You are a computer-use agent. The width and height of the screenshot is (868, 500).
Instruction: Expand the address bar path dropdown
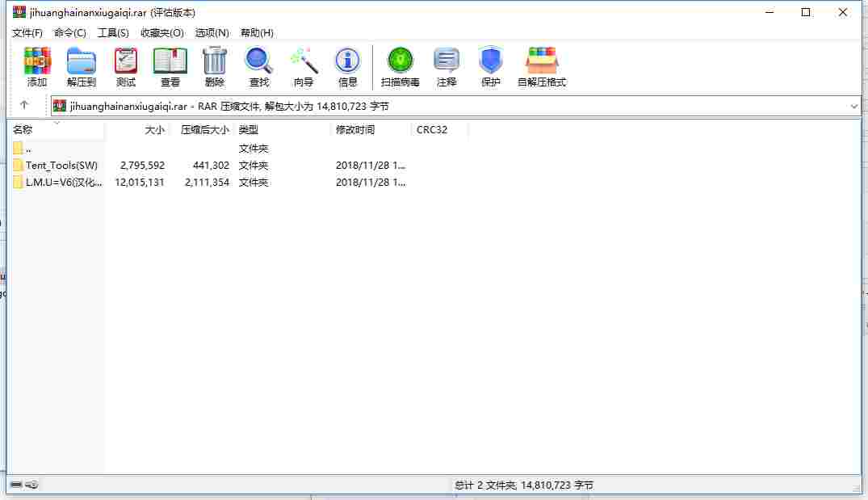click(853, 106)
